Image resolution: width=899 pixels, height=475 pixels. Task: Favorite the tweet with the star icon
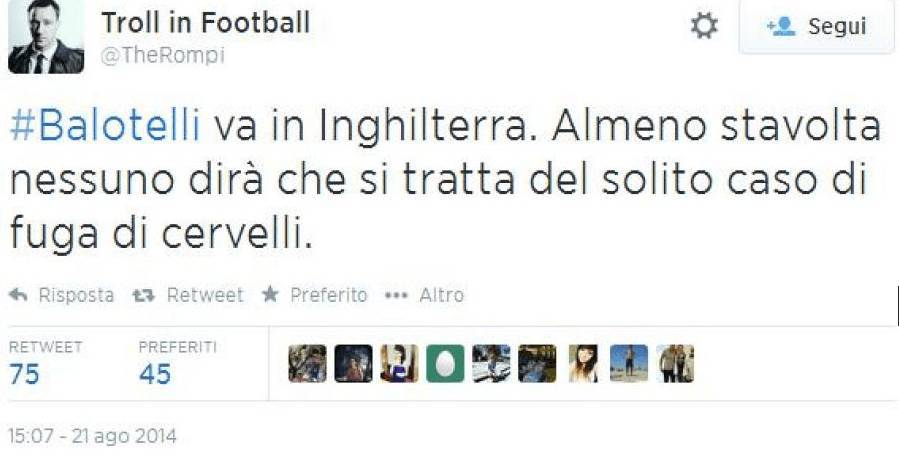click(270, 294)
